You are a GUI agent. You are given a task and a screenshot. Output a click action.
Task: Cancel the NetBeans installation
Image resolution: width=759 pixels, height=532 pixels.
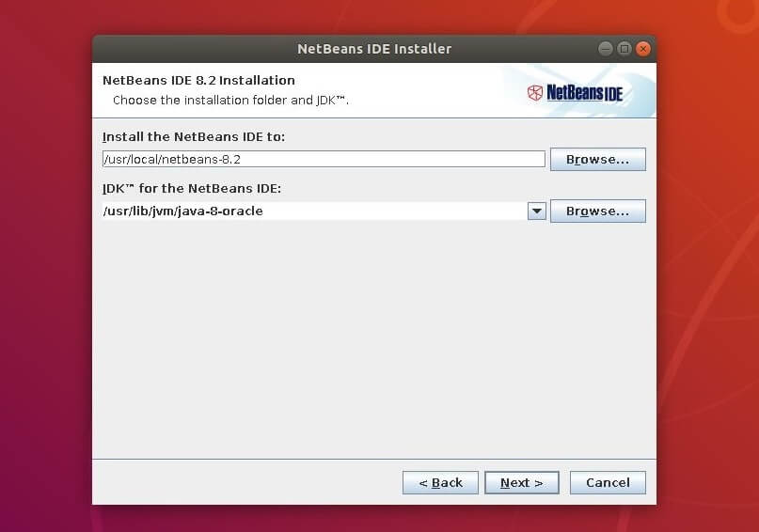click(x=608, y=483)
